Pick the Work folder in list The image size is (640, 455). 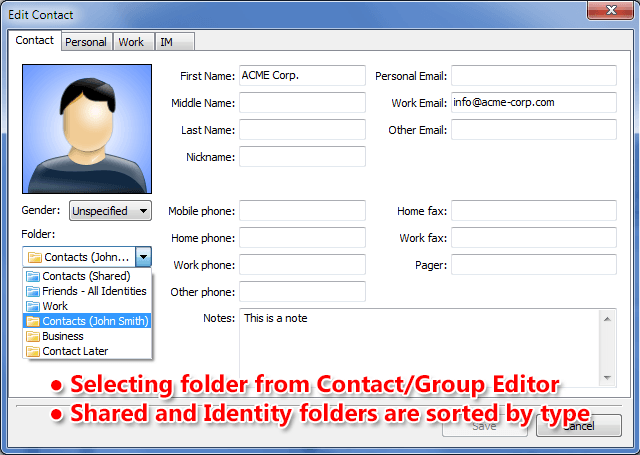pos(87,306)
